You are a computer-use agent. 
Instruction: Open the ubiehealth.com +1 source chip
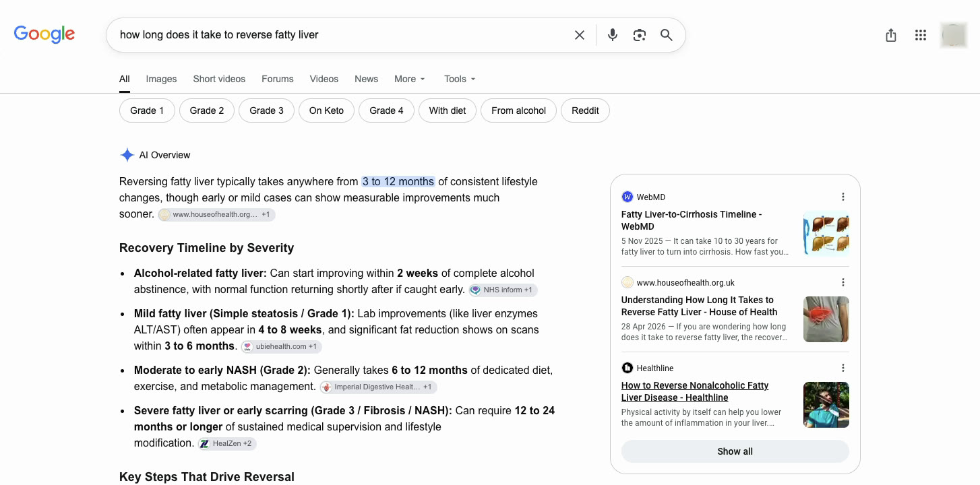282,347
